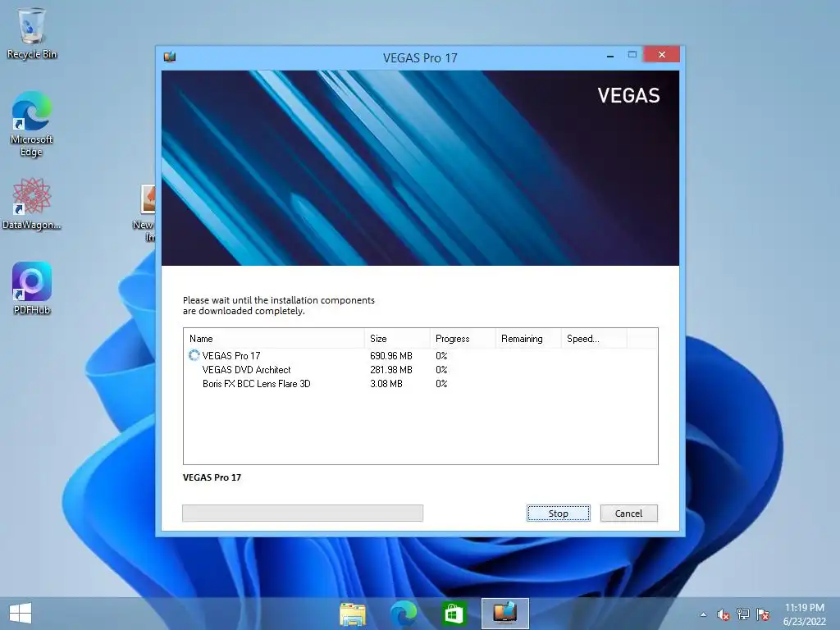Click the Remaining column header
Viewport: 840px width, 630px height.
527,339
